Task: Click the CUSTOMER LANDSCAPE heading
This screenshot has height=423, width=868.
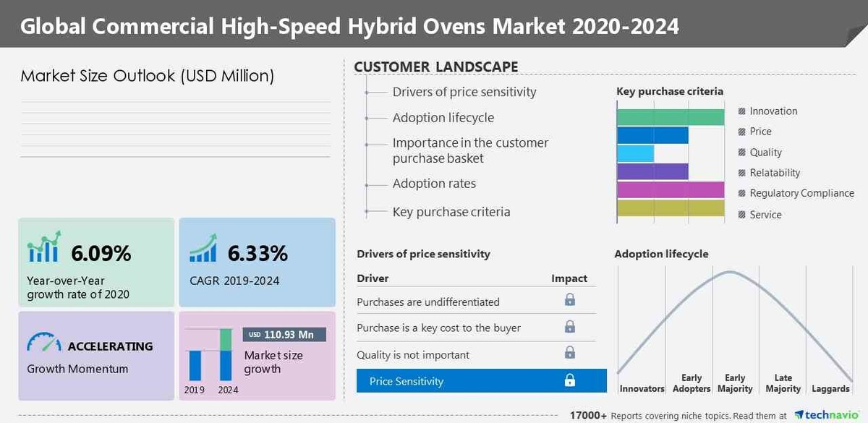Action: [x=436, y=67]
